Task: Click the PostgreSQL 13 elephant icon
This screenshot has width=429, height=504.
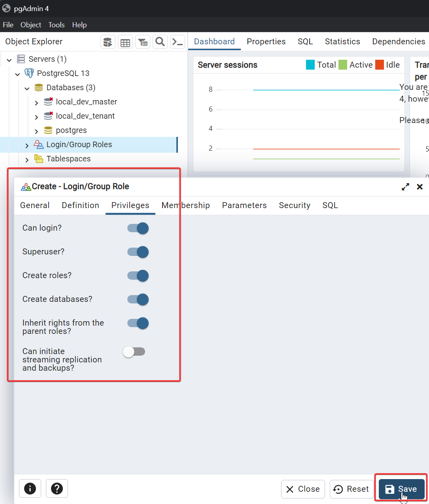Action: (29, 73)
